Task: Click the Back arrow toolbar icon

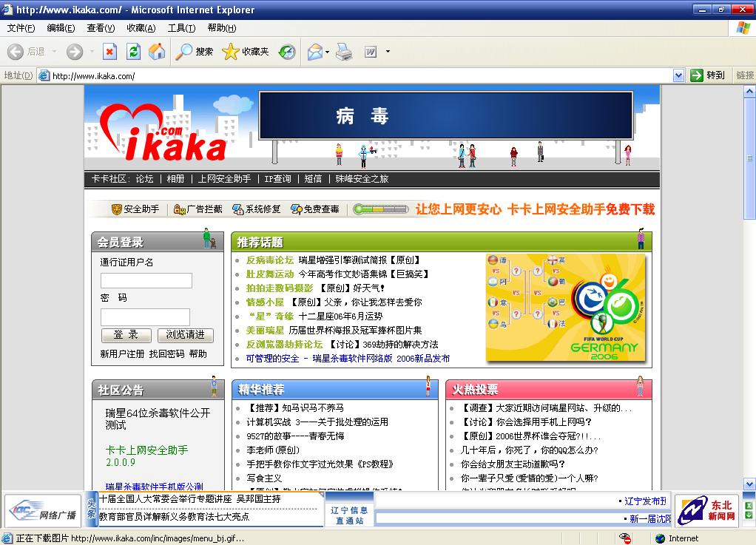Action: [x=16, y=52]
